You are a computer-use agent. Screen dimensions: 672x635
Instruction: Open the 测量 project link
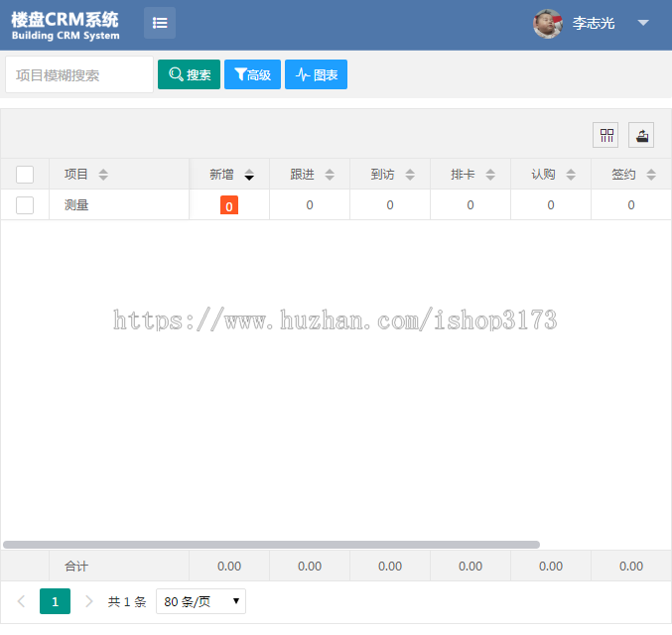(76, 205)
